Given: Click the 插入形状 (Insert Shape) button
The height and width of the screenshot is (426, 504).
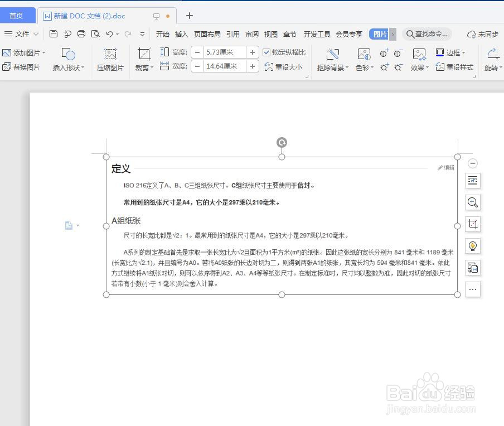Looking at the screenshot, I should [69, 60].
